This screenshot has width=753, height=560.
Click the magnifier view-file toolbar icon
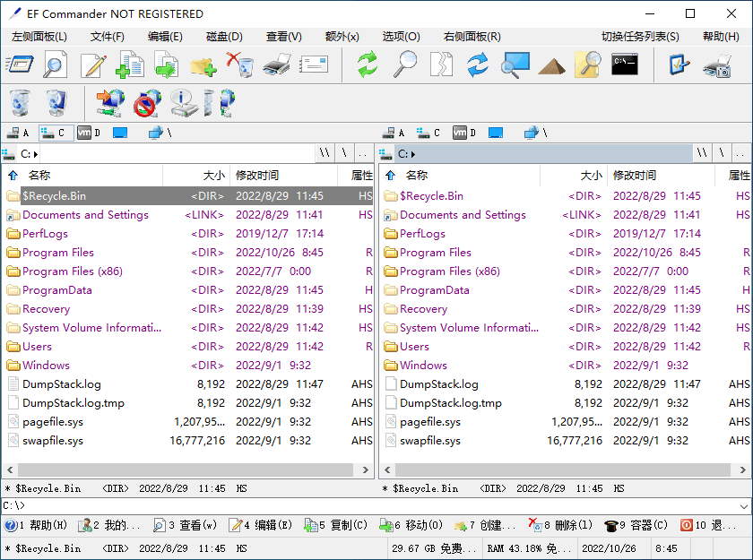point(55,65)
